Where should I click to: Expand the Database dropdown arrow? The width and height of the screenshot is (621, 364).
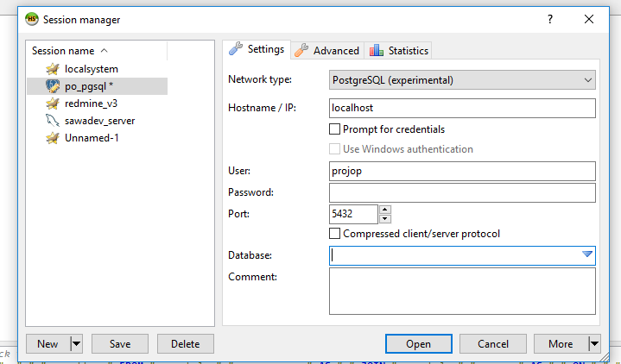587,254
